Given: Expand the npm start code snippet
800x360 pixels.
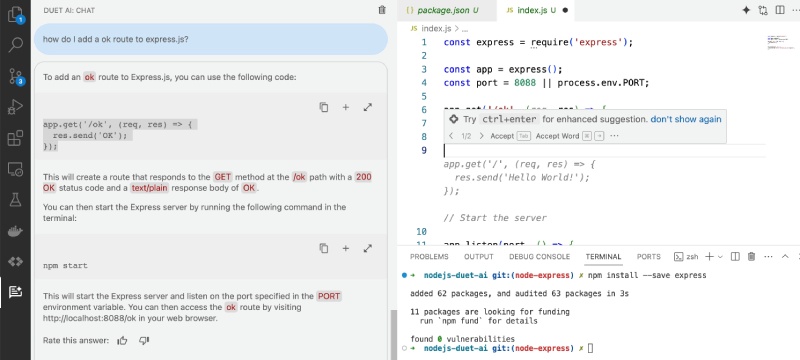Looking at the screenshot, I should [x=367, y=248].
